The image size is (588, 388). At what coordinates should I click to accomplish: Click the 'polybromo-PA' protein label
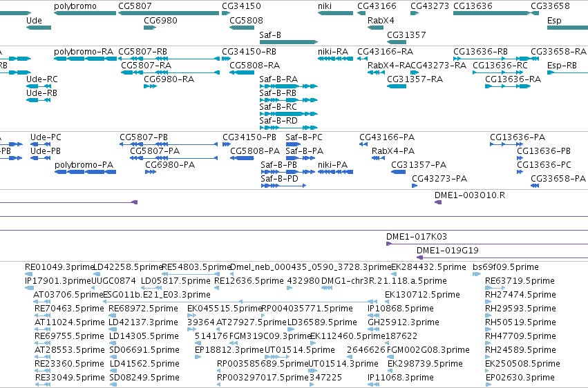point(84,165)
